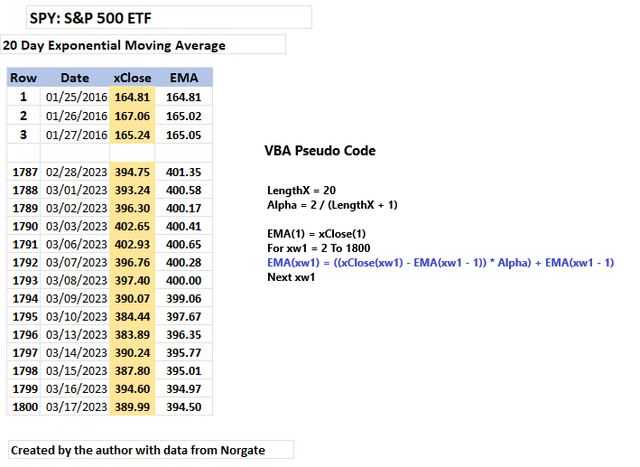Select EMA cell 396.35
The width and height of the screenshot is (640, 467).
coord(184,335)
